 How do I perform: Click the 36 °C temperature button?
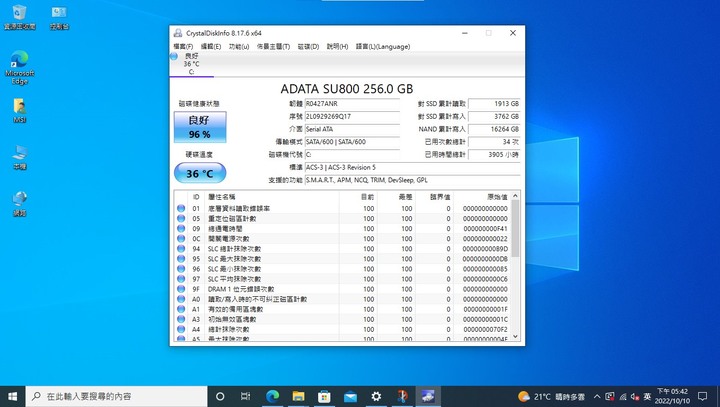[200, 174]
